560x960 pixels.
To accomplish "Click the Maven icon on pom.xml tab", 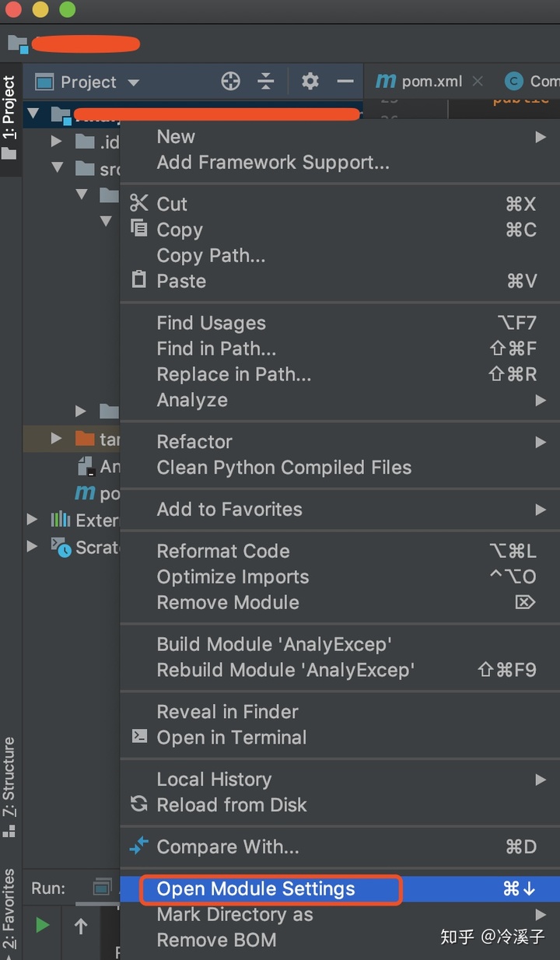I will [385, 80].
